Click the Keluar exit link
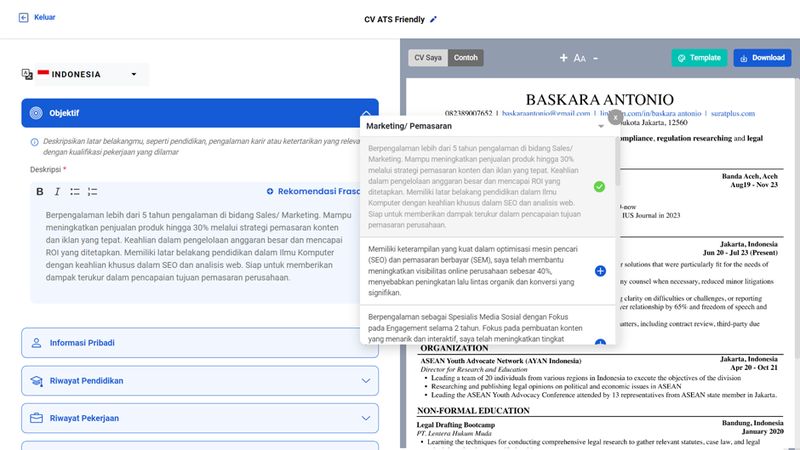Screen dimensions: 800x450 [37, 18]
